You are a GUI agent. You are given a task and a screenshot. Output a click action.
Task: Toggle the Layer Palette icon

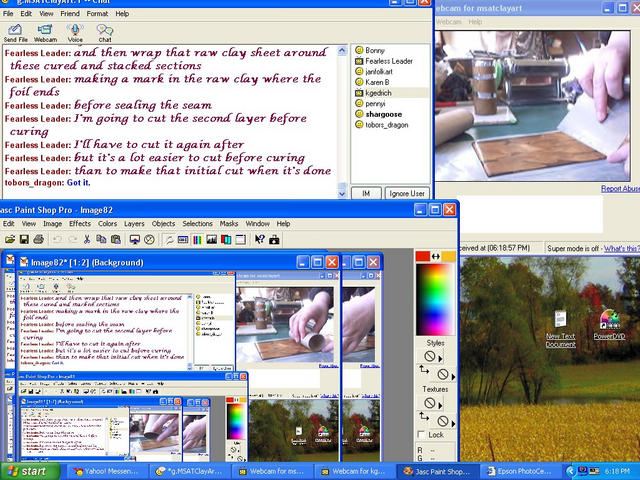click(x=226, y=240)
